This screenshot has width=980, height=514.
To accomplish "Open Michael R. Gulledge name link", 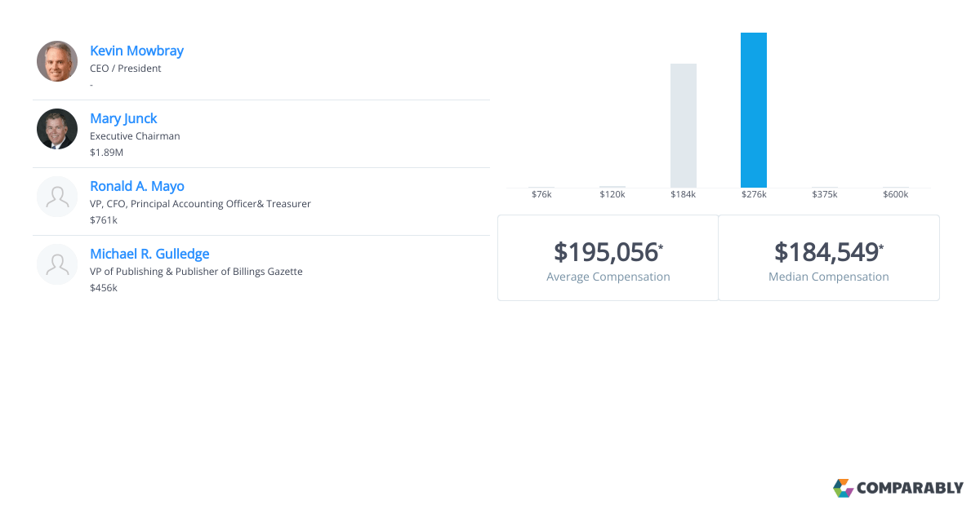I will pyautogui.click(x=149, y=254).
